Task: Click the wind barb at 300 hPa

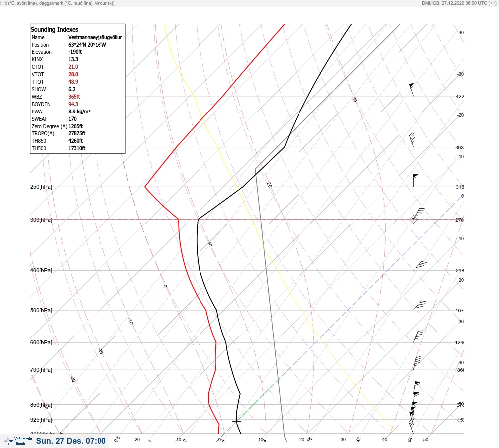Action: [x=419, y=214]
